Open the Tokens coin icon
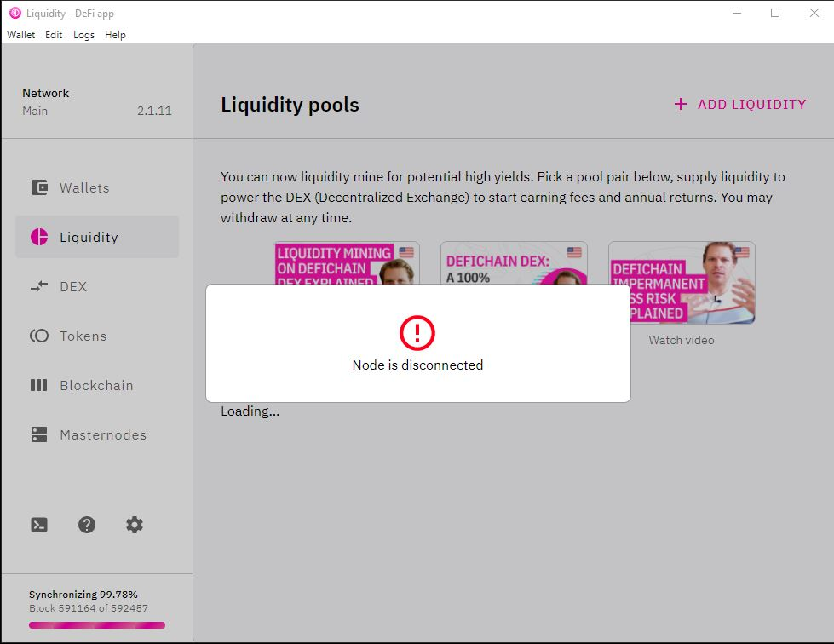This screenshot has width=834, height=644. pos(39,336)
